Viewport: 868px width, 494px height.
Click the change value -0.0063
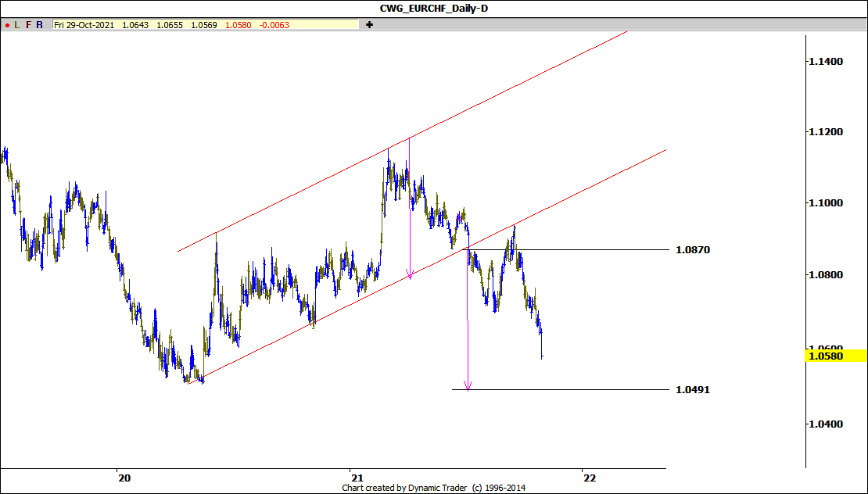(x=274, y=25)
